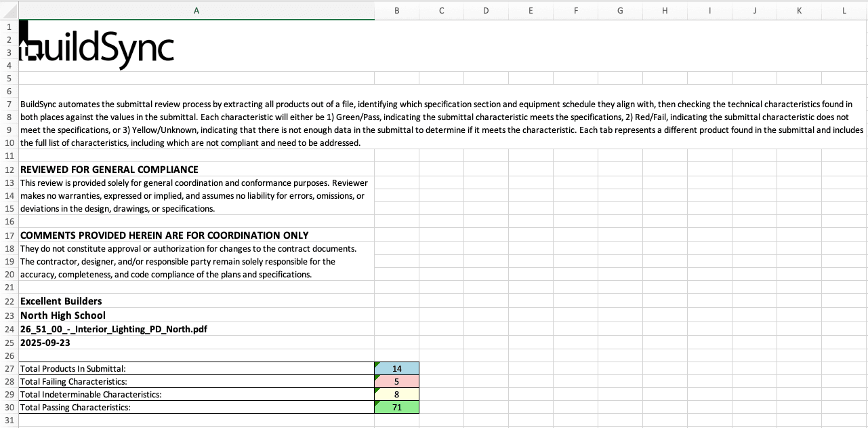Select row 1 header
The image size is (868, 428).
[9, 26]
